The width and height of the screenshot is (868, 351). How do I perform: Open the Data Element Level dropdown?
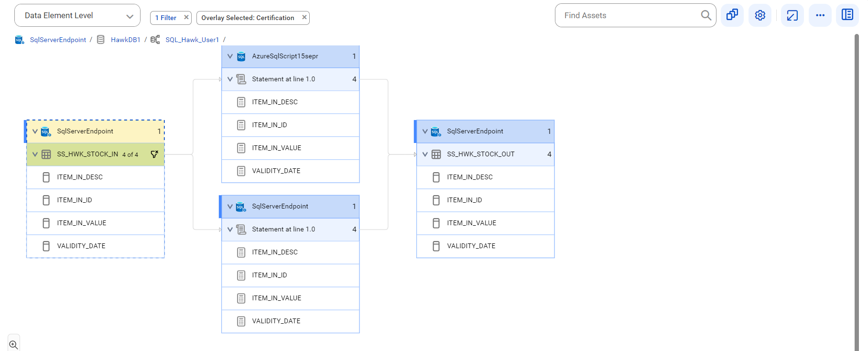[77, 15]
